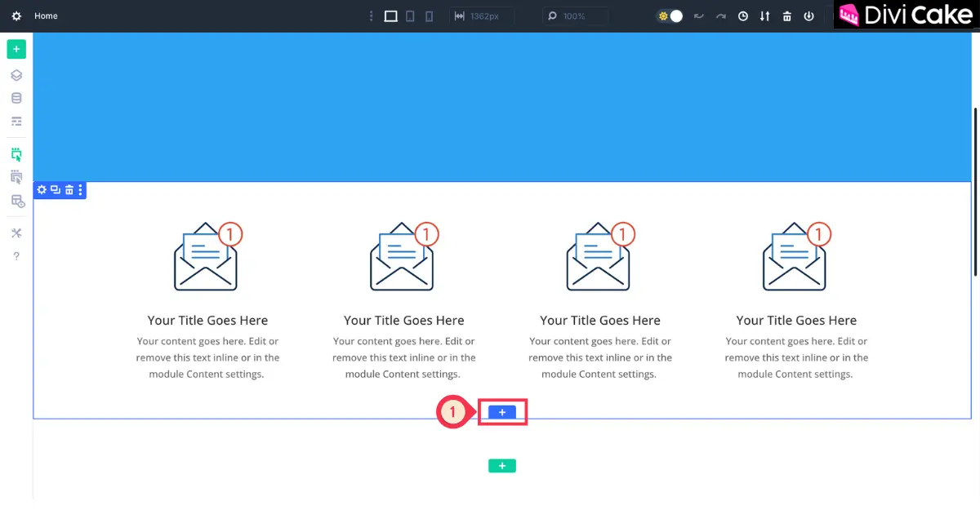
Task: Duplicate the row with the copy icon
Action: (x=56, y=190)
